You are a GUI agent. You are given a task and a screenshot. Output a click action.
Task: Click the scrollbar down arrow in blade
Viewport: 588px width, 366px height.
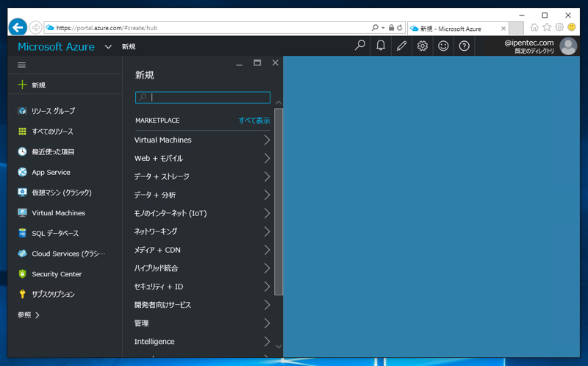click(x=279, y=346)
